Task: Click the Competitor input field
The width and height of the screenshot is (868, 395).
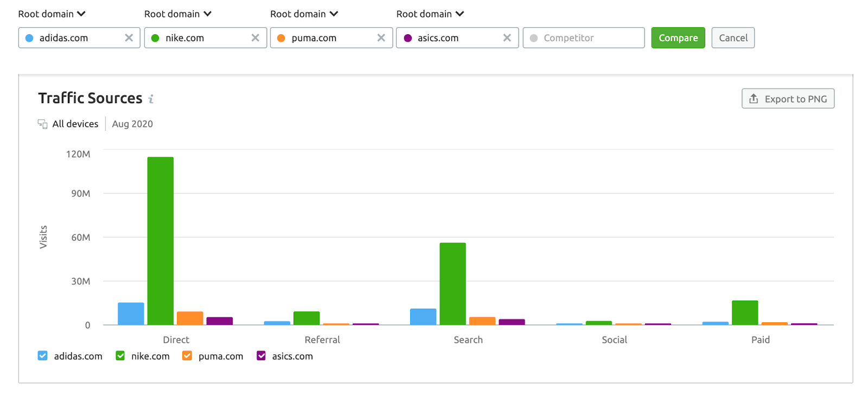Action: click(584, 38)
